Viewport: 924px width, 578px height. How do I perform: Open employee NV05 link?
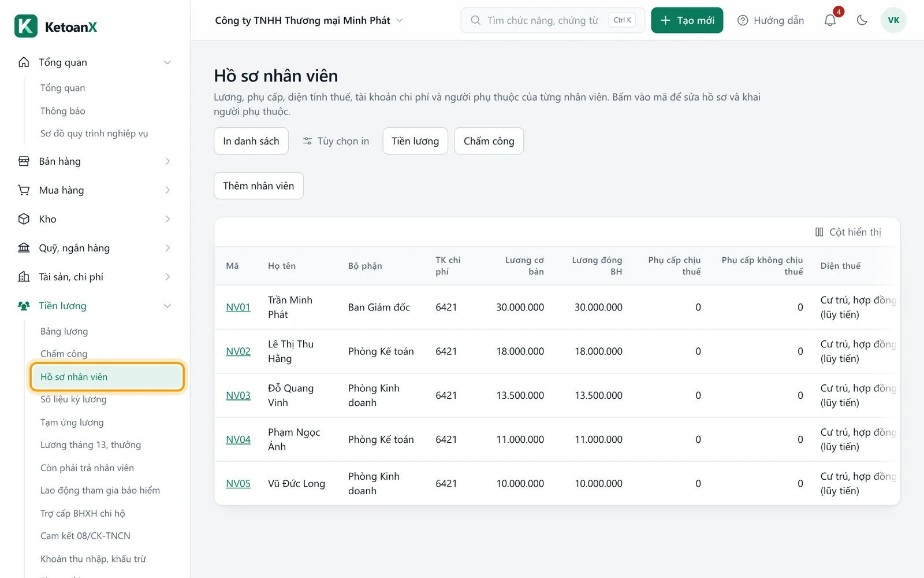(238, 484)
